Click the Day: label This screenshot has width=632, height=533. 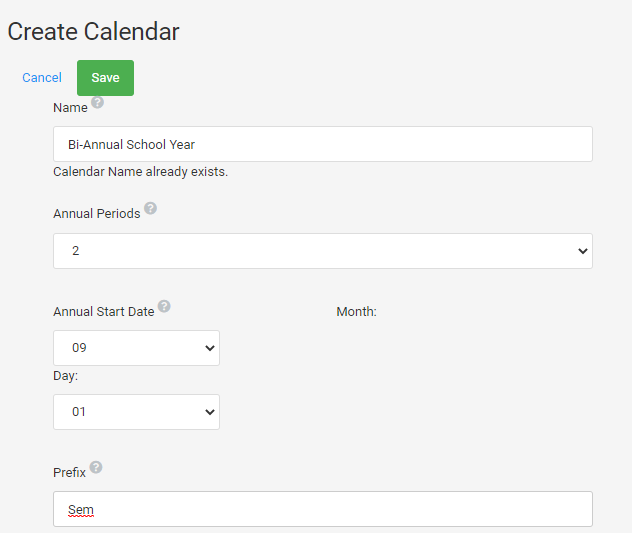66,376
